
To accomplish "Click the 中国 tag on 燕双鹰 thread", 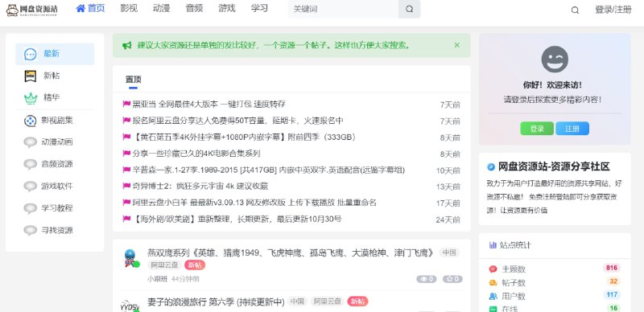I will 449,252.
